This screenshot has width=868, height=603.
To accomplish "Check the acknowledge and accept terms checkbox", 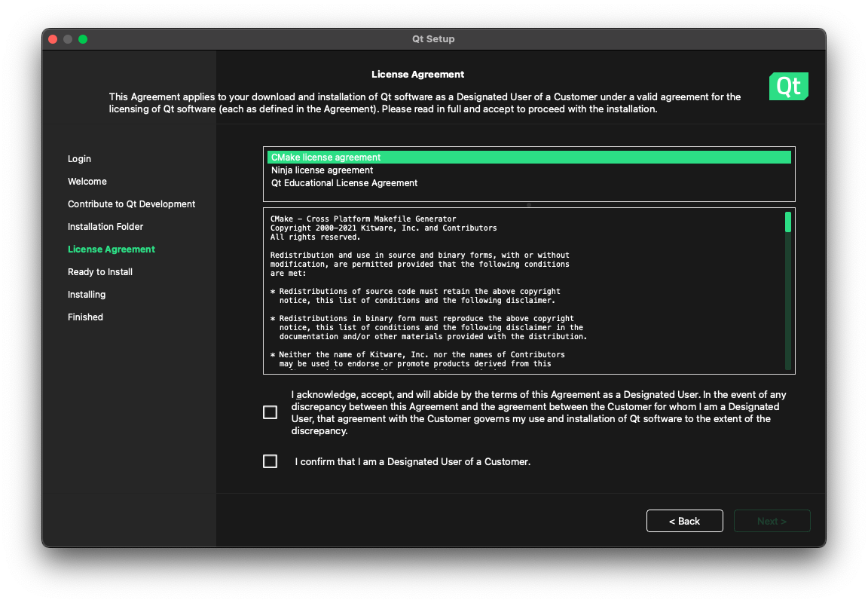I will 270,412.
